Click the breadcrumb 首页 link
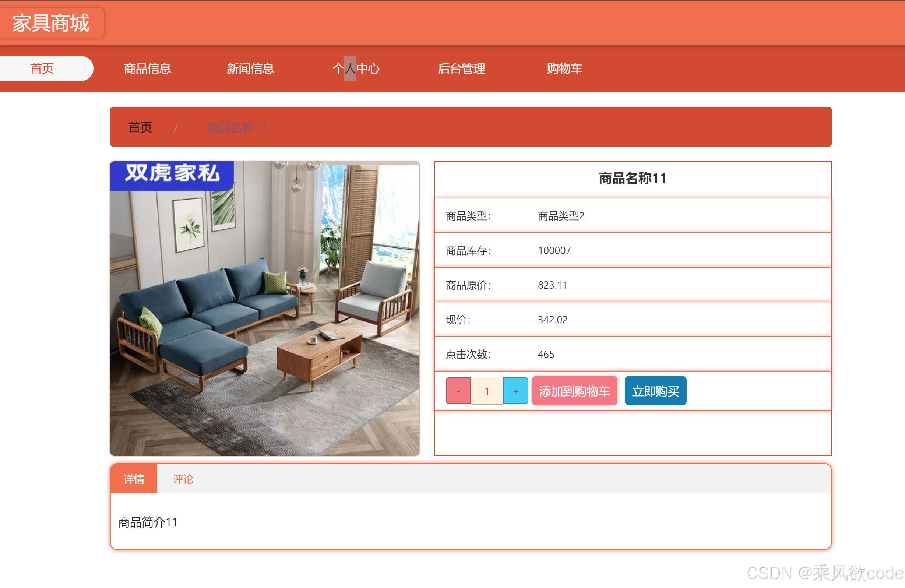Image resolution: width=905 pixels, height=588 pixels. coord(140,127)
